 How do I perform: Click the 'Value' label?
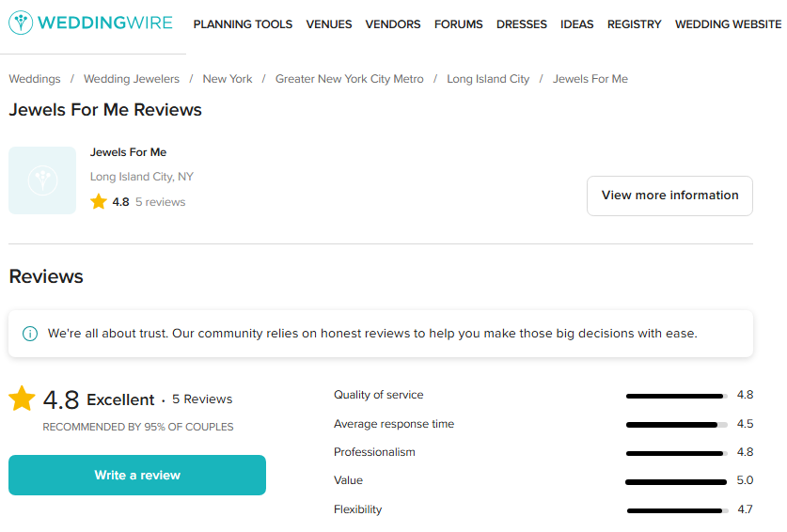348,480
